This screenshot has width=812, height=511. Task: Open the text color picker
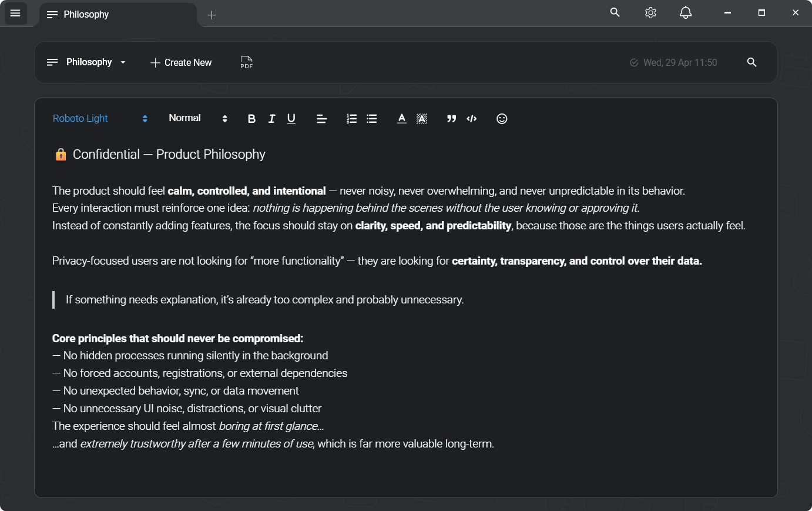[x=401, y=119]
